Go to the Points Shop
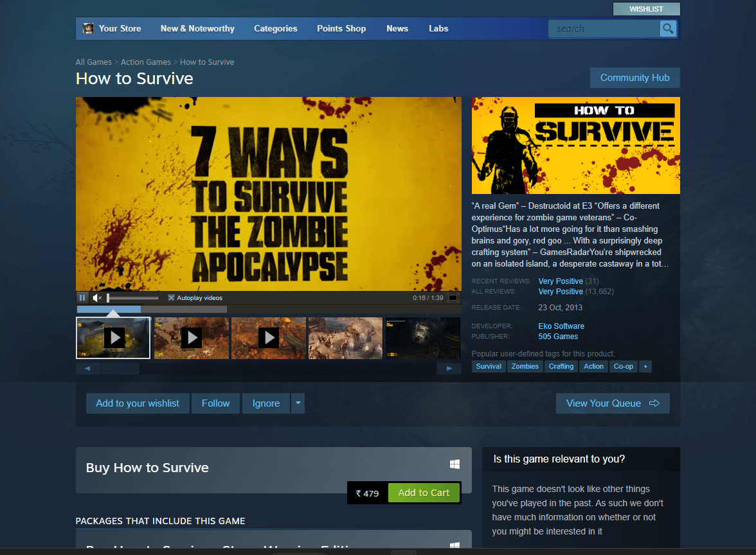The height and width of the screenshot is (555, 756). coord(341,28)
